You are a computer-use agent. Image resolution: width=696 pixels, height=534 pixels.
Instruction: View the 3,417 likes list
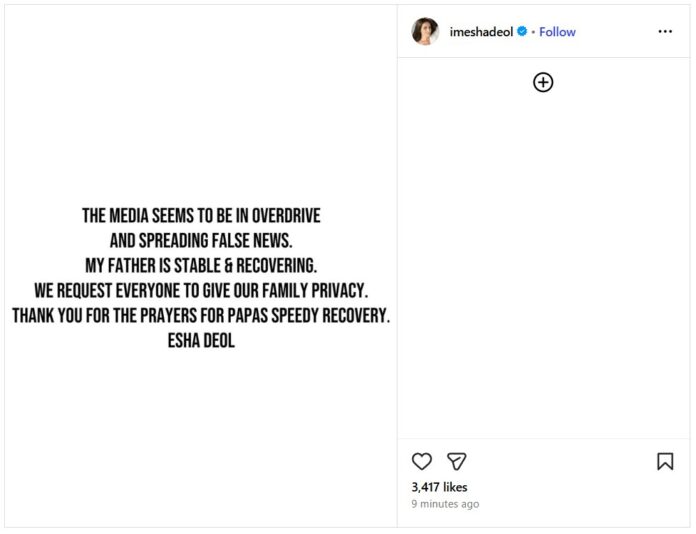click(439, 487)
